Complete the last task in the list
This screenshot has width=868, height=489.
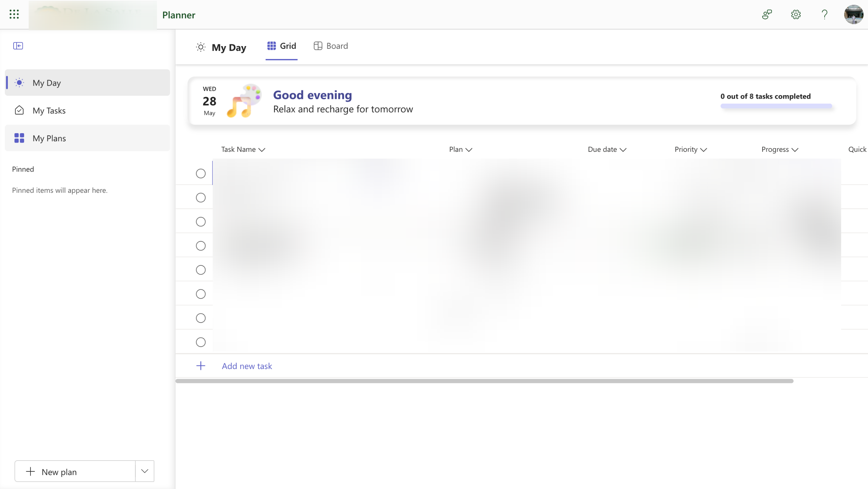tap(200, 342)
